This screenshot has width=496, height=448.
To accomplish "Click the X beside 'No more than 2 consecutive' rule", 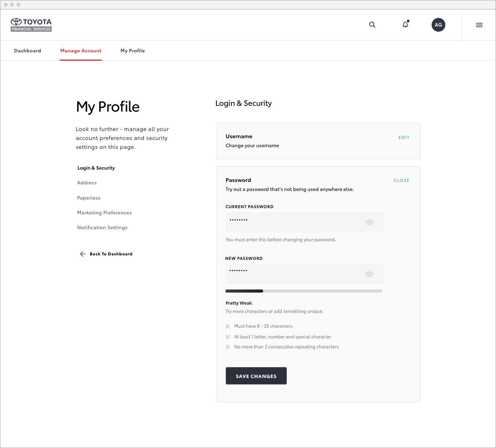I will 228,347.
